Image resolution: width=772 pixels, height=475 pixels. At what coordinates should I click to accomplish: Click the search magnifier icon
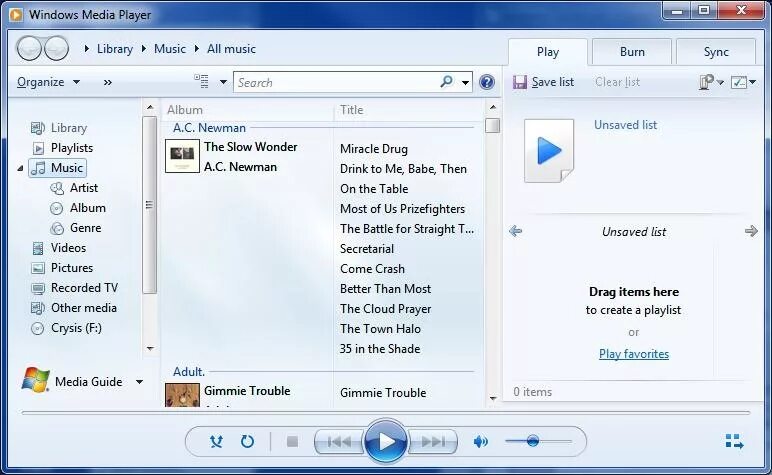point(446,81)
